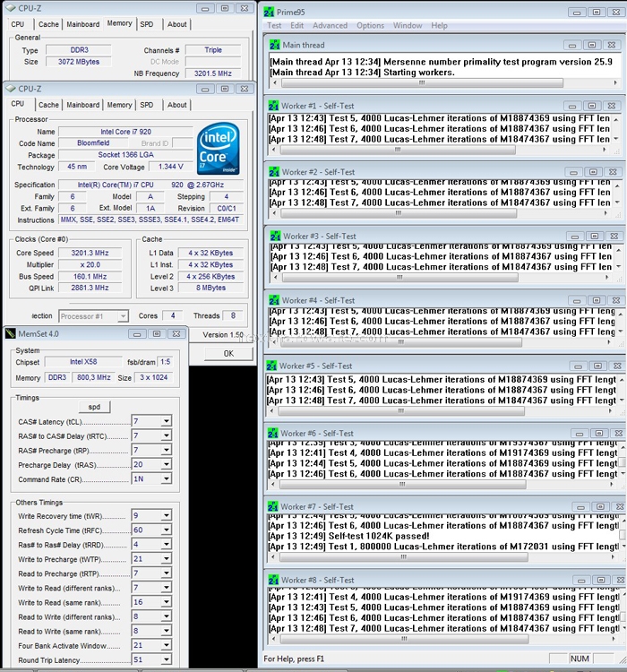
Task: Click the Worker #6 Self-Test window icon
Action: pyautogui.click(x=273, y=434)
